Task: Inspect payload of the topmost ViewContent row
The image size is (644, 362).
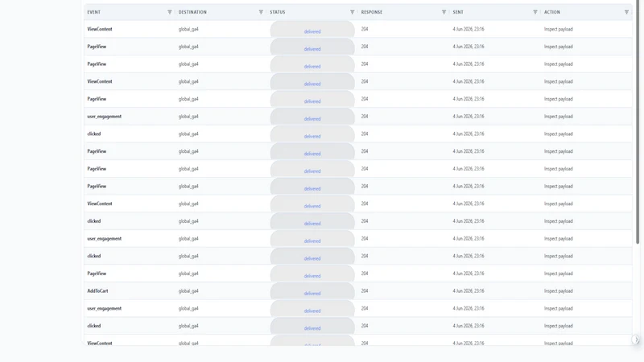Action: [558, 29]
